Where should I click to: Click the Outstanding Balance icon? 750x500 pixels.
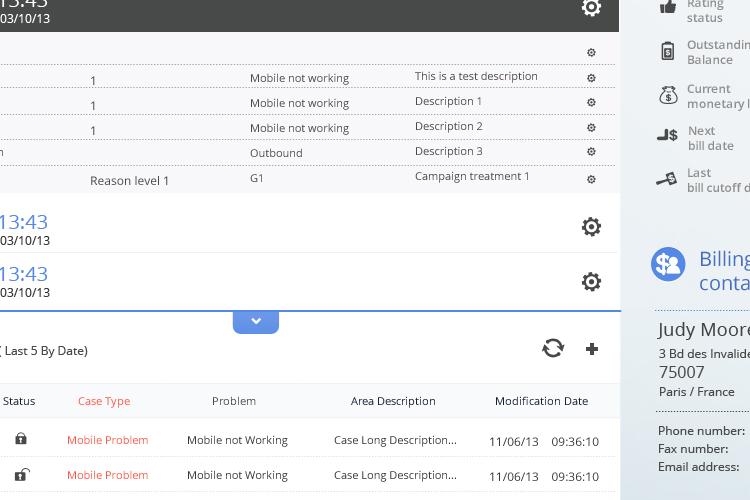tap(668, 51)
